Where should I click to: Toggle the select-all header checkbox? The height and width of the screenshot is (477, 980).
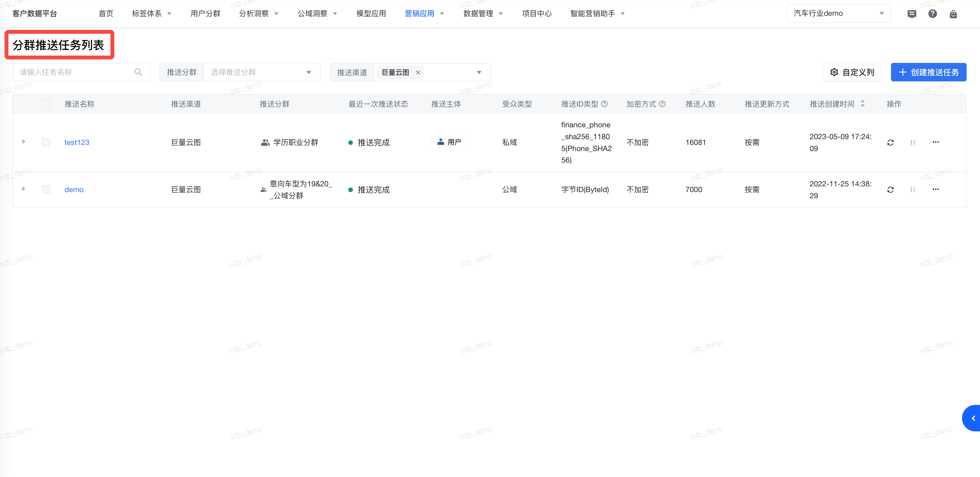coord(46,104)
